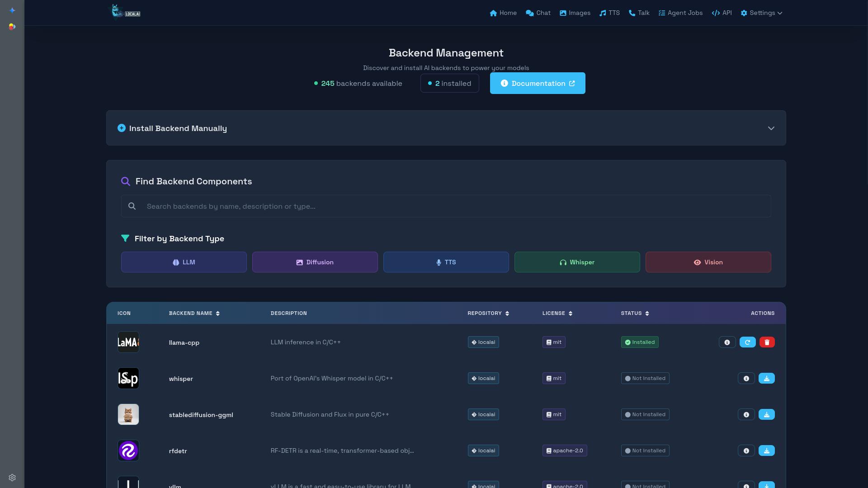Delete the llama-cpp backend
This screenshot has height=488, width=868.
pyautogui.click(x=767, y=342)
